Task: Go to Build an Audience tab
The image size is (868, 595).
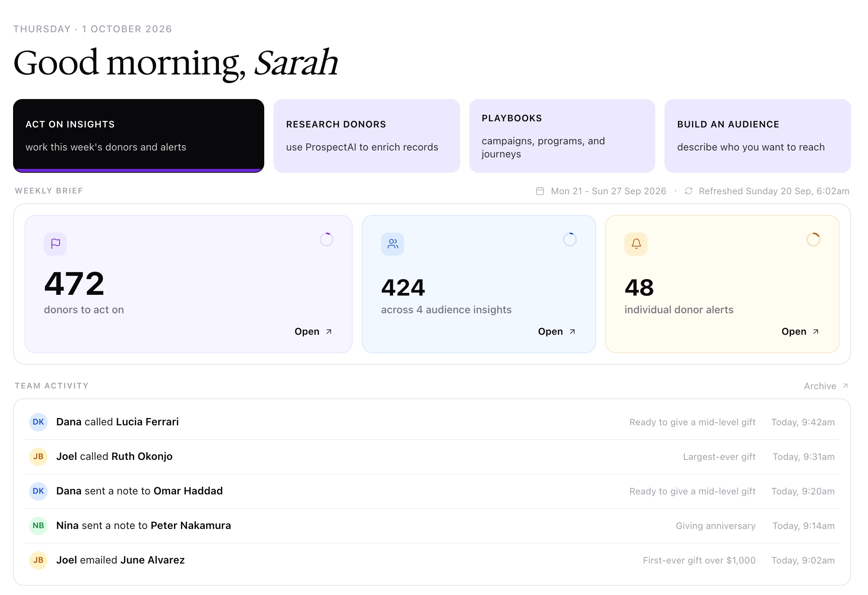Action: pos(758,136)
